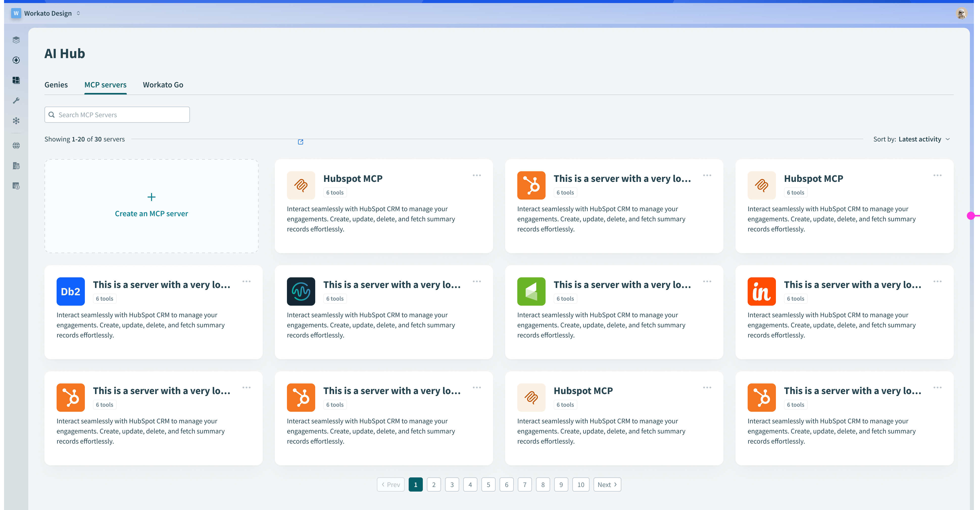Switch to the Genies tab

tap(56, 85)
